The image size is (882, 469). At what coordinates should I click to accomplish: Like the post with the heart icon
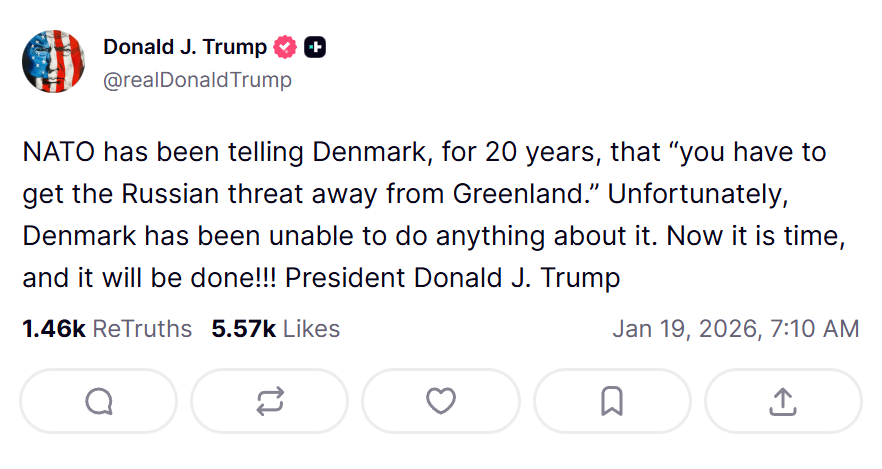coord(441,401)
